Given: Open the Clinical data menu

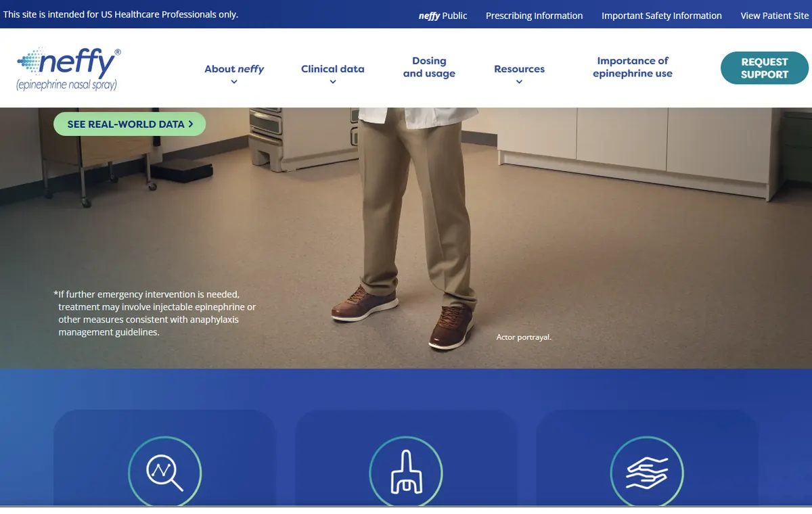Looking at the screenshot, I should pyautogui.click(x=333, y=69).
